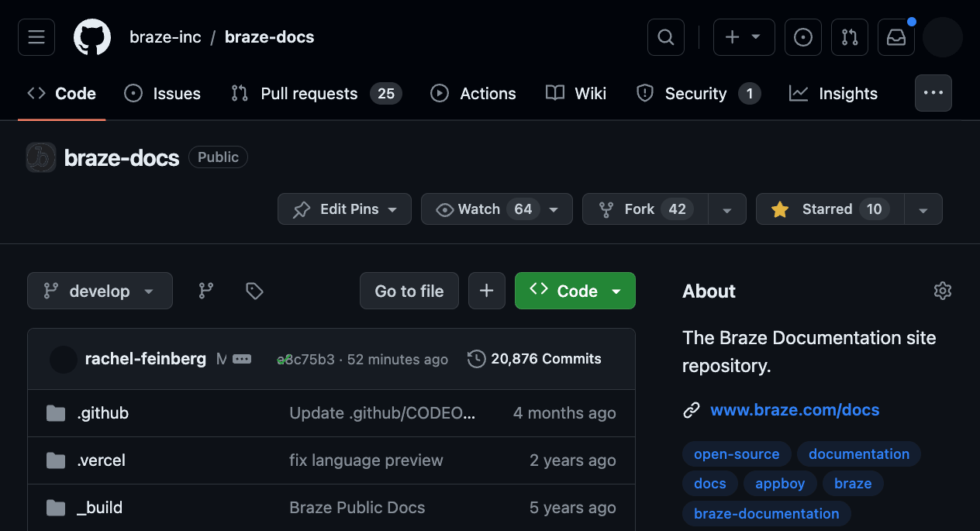Open the 'Update .github/CODEO...' commit message

point(382,413)
